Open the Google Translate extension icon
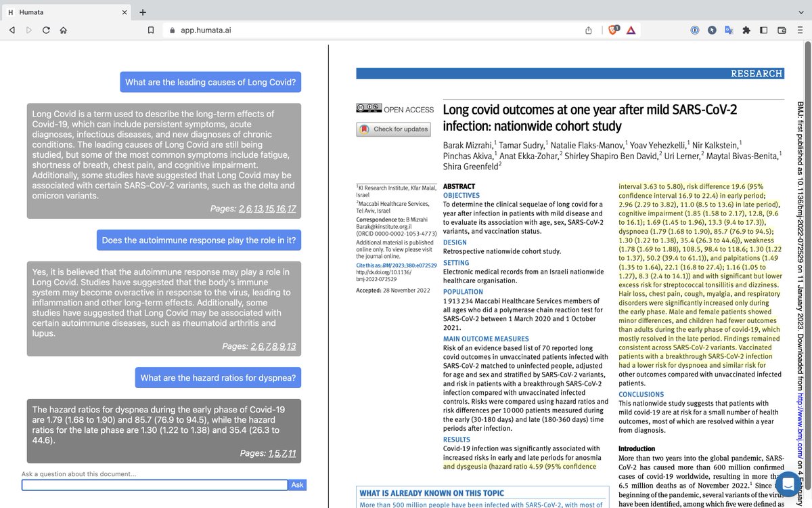The image size is (812, 508). (x=729, y=30)
